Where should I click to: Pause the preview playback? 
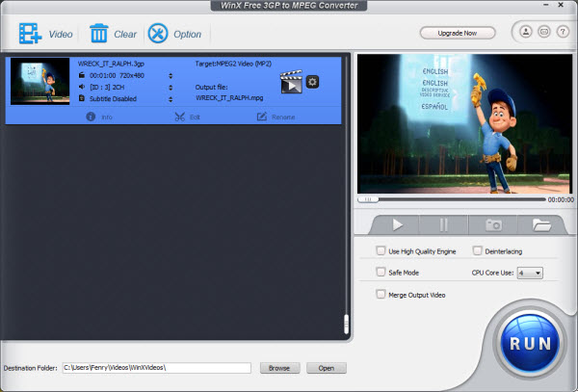tap(444, 224)
